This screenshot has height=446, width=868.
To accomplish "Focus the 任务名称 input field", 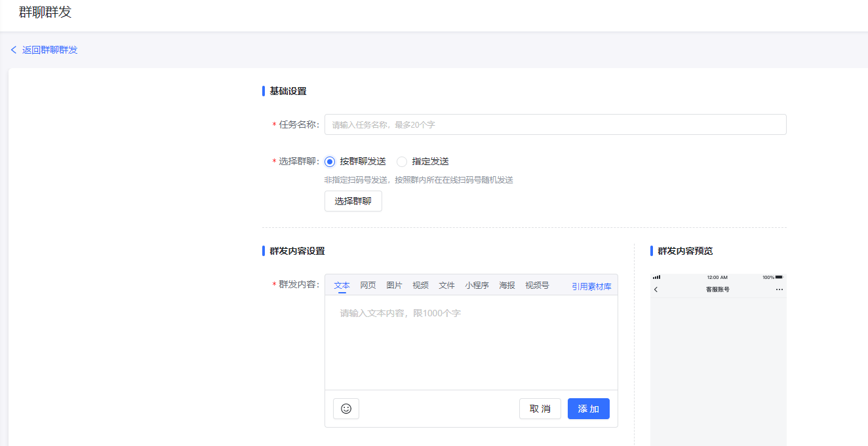I will pos(555,124).
